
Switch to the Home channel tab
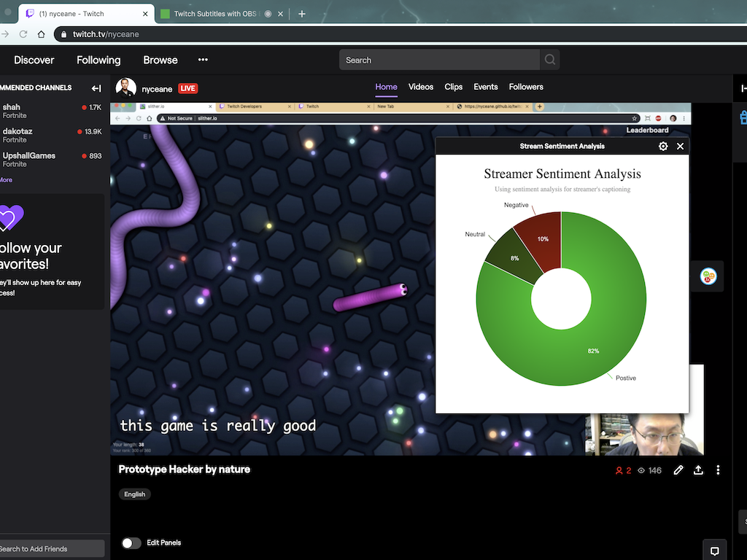point(386,87)
